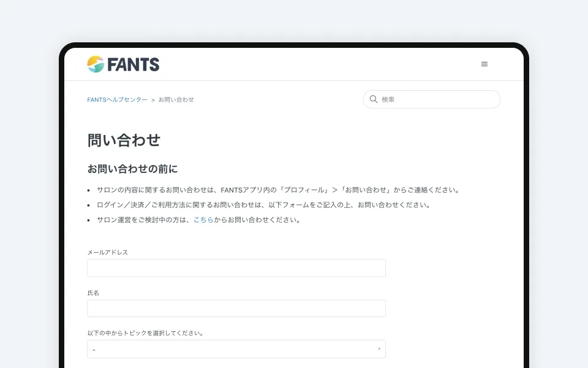The height and width of the screenshot is (368, 588).
Task: Click the 問い合わせ page heading
Action: tap(124, 140)
